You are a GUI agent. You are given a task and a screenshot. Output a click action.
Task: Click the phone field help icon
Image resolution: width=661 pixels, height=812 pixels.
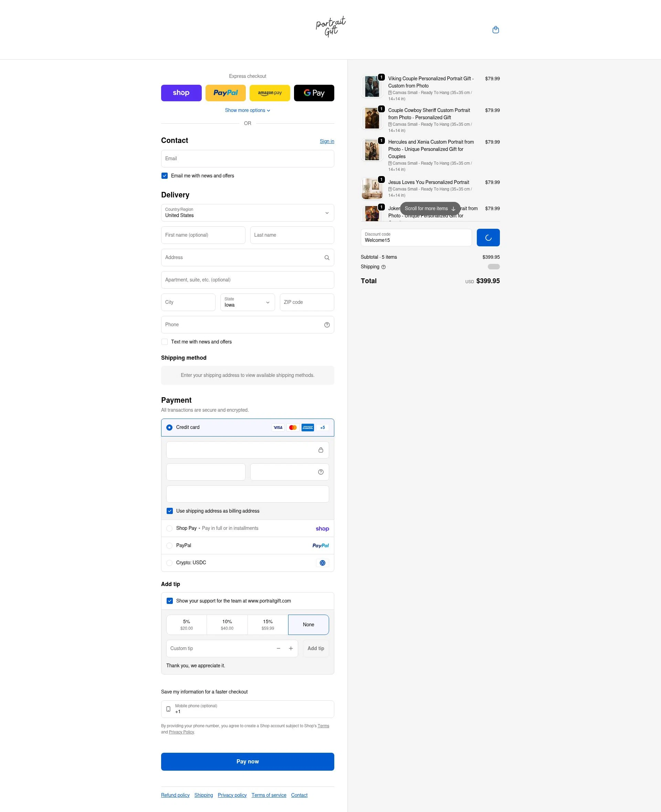pos(327,325)
